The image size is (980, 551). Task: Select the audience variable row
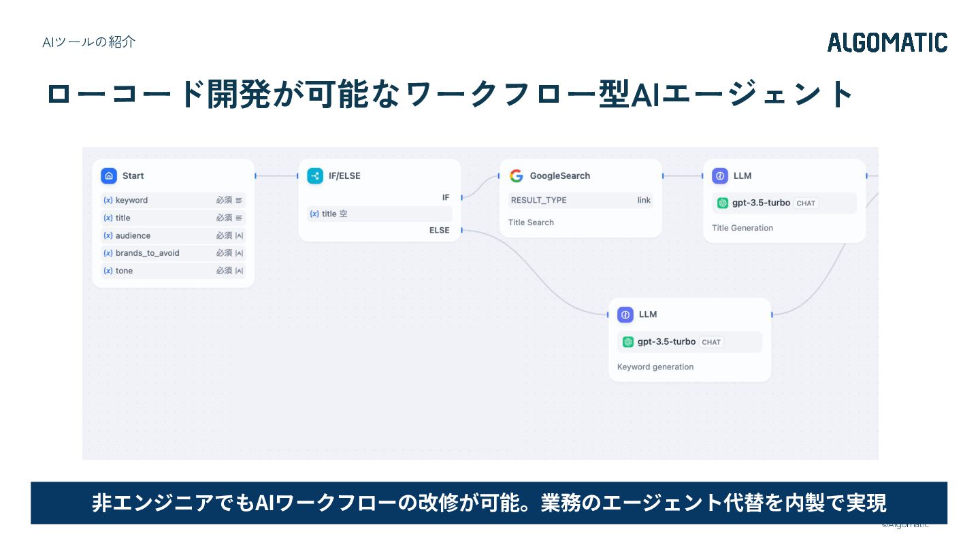pyautogui.click(x=173, y=235)
